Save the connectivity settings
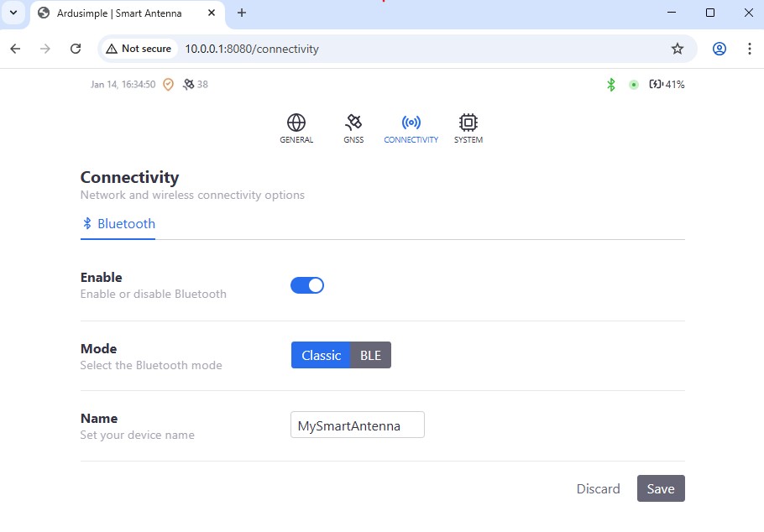 (661, 488)
